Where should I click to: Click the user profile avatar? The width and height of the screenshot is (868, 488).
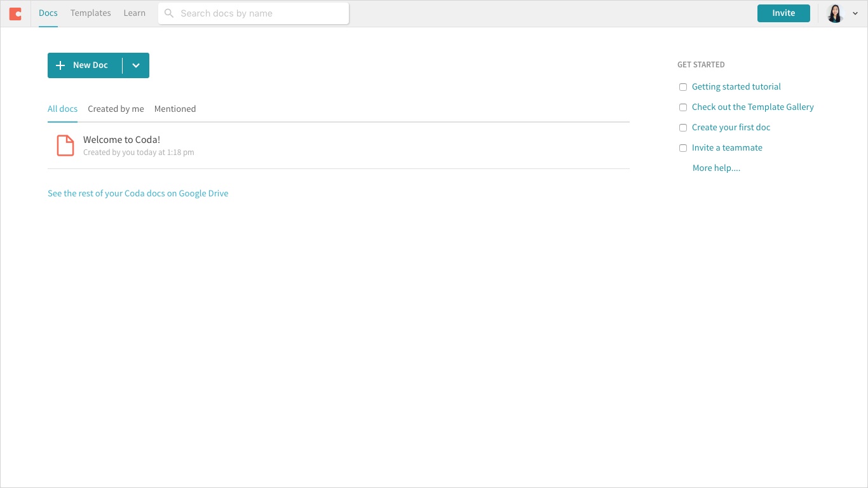click(835, 13)
